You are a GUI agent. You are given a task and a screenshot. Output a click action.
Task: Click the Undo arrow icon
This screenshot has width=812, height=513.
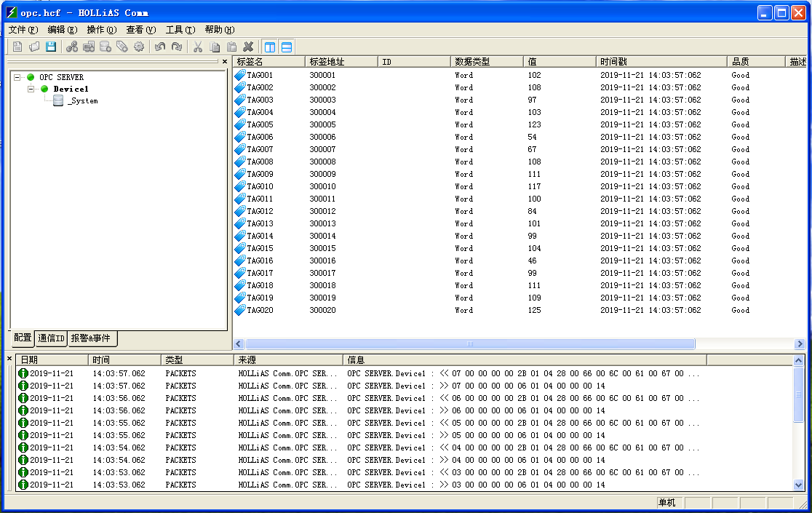tap(160, 47)
